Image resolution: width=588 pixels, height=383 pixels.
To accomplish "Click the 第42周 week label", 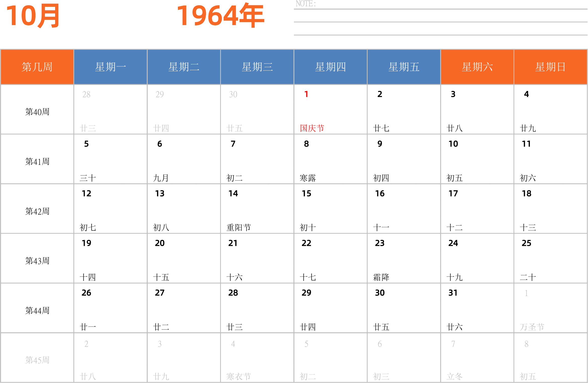I will pos(37,211).
